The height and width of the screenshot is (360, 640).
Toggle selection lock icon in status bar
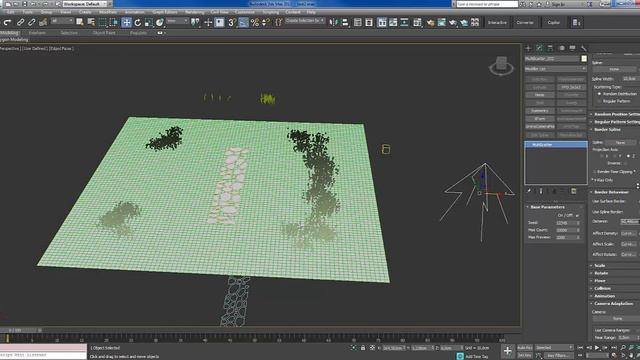click(363, 348)
